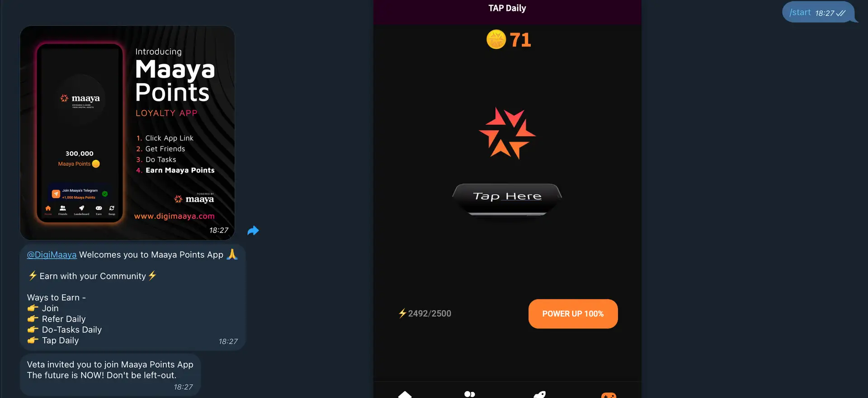Open the @DigiMaaya mention link
Screen dimensions: 868x398
coord(52,255)
